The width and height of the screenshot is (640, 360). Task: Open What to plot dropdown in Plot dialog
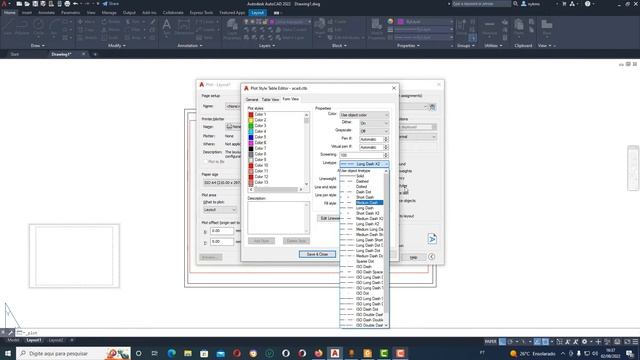[x=220, y=210]
